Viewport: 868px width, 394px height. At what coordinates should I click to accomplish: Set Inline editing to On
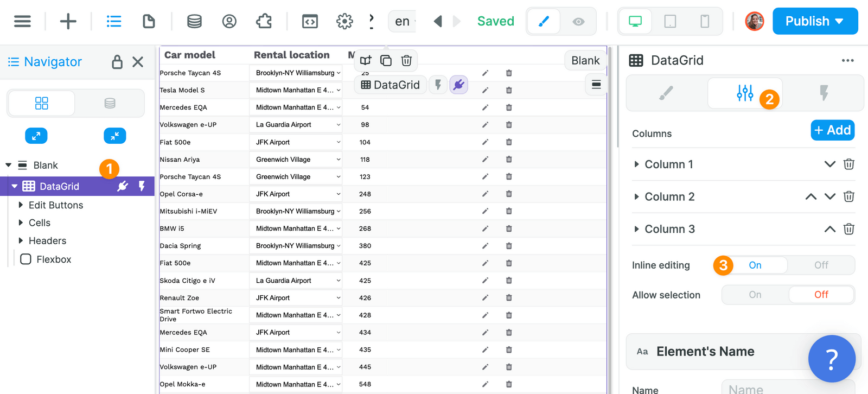coord(755,265)
